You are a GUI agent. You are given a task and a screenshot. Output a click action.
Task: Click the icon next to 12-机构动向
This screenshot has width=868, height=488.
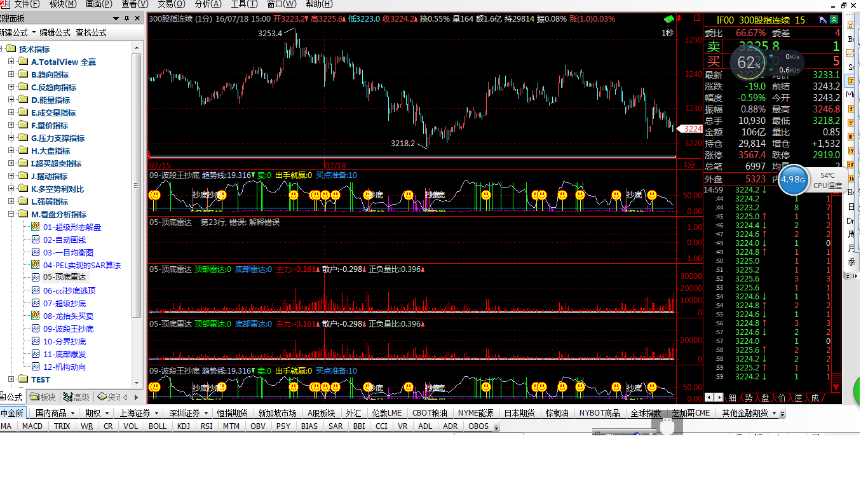click(36, 367)
